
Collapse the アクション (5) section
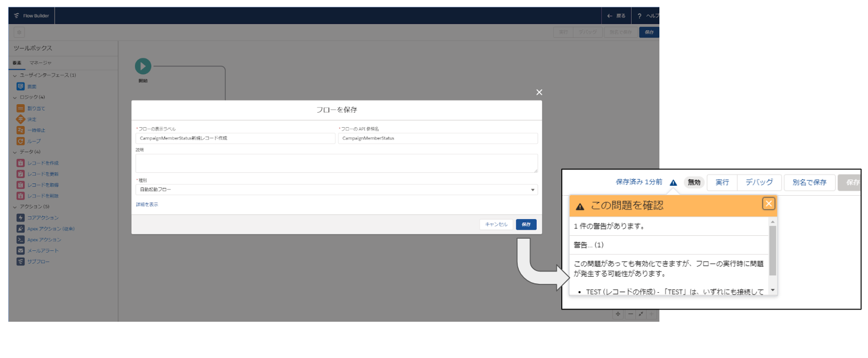click(15, 207)
